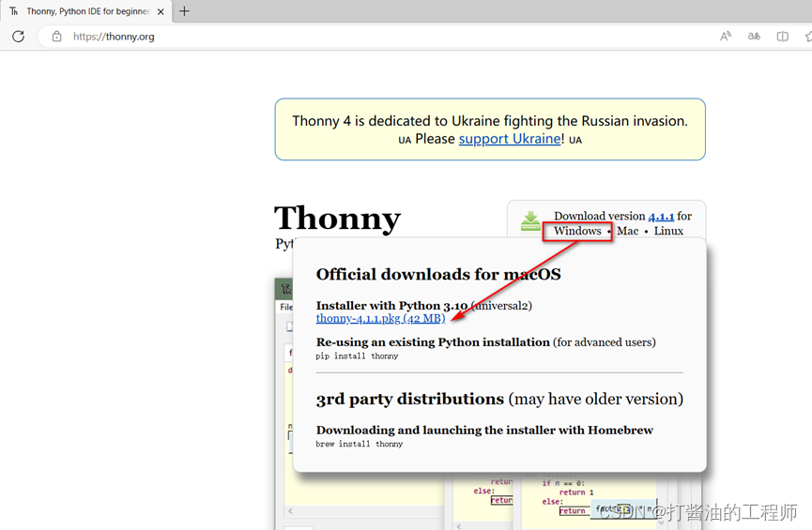Image resolution: width=812 pixels, height=530 pixels.
Task: Choose Linux download option
Action: pos(668,231)
